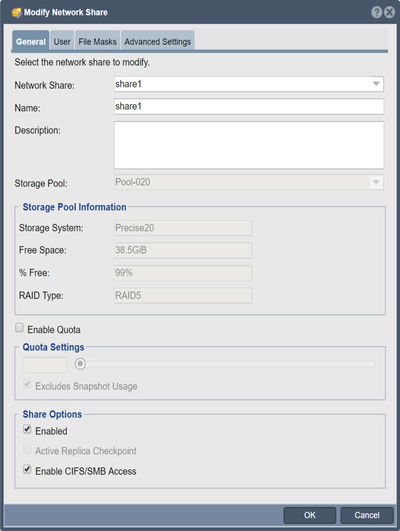Switch to the User tab

pos(62,41)
